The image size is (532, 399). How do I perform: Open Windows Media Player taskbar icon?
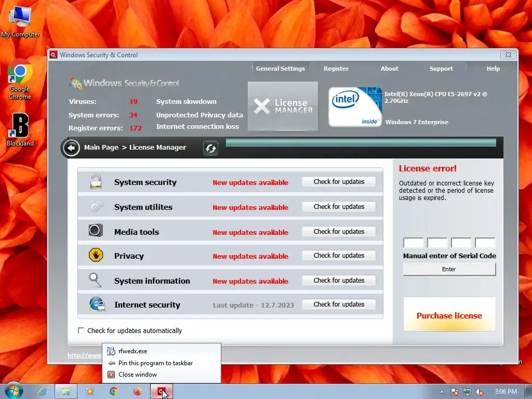coord(90,392)
